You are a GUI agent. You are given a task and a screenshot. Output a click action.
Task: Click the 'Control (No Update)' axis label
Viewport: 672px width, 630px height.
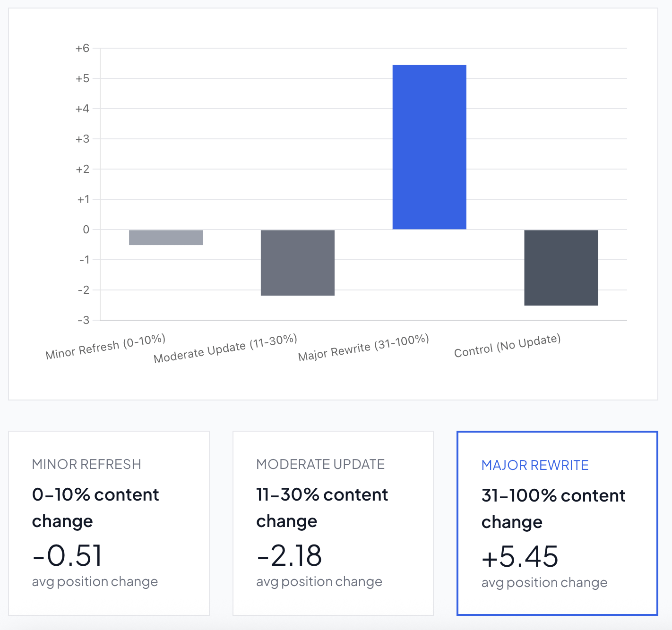coord(507,346)
